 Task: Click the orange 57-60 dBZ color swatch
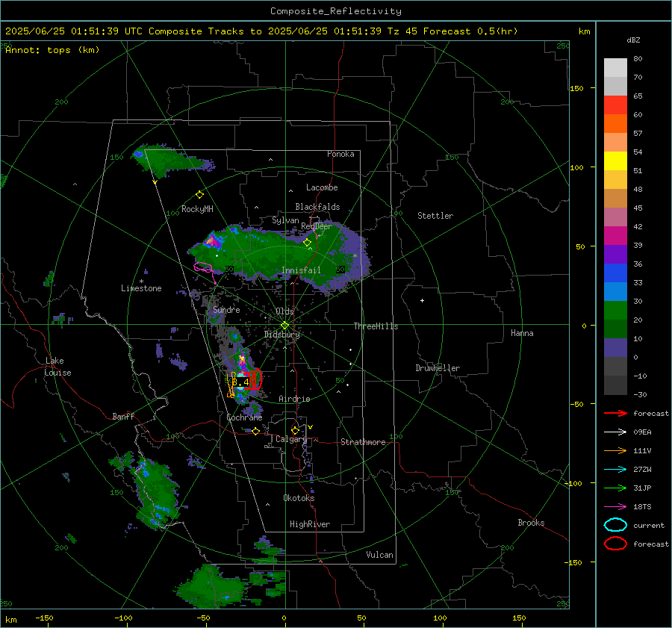615,124
